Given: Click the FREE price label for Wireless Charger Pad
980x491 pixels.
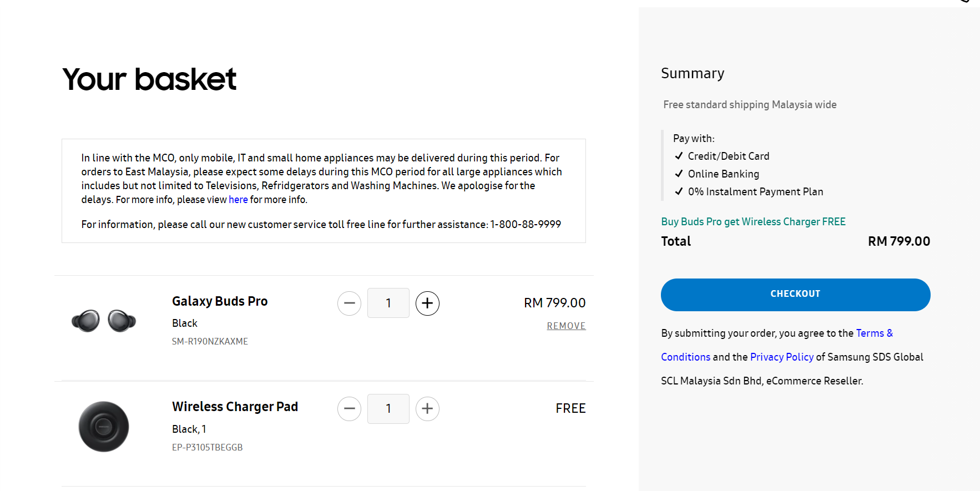Looking at the screenshot, I should (x=570, y=408).
